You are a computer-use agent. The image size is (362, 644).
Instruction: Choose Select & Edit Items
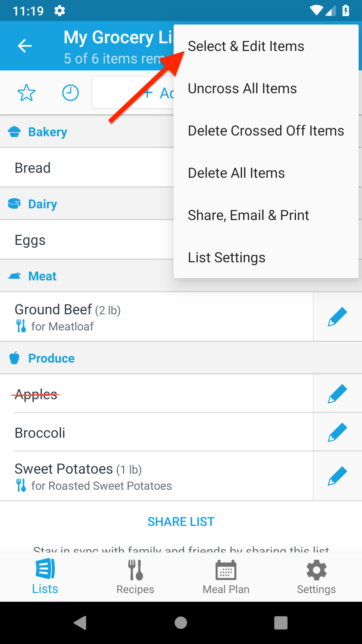click(x=246, y=46)
